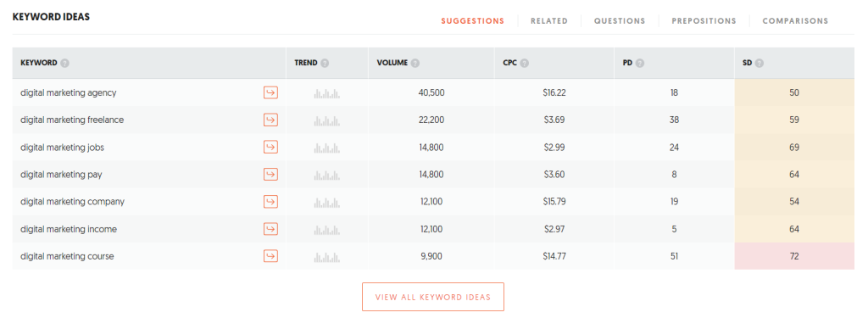The height and width of the screenshot is (318, 868).
Task: Open the Prepositions tab
Action: pyautogui.click(x=704, y=21)
